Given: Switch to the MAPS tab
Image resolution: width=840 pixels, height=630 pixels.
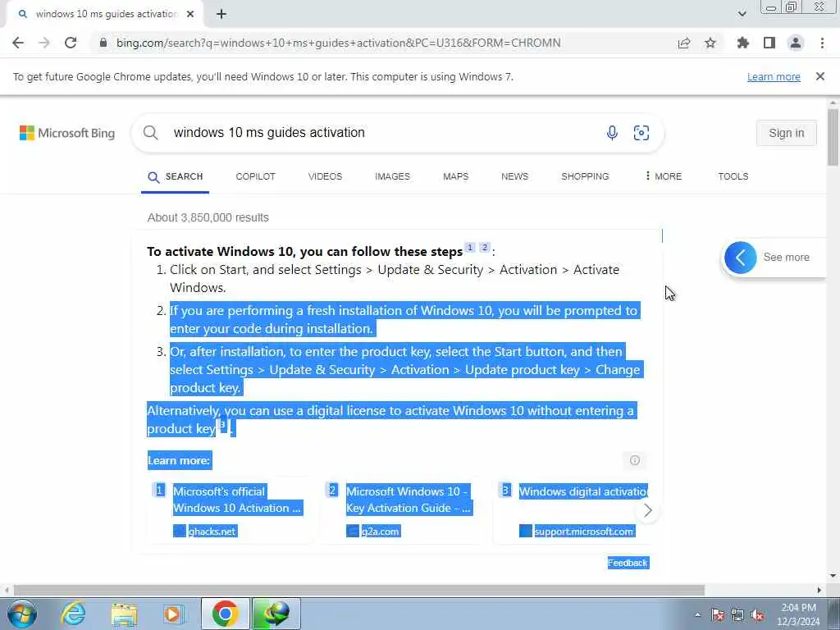Looking at the screenshot, I should (x=456, y=177).
